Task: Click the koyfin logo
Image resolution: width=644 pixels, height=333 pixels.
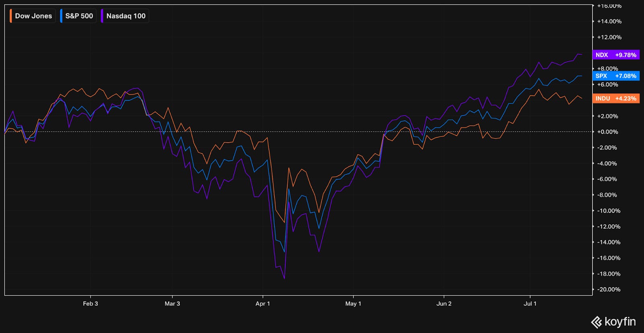Action: (x=613, y=322)
